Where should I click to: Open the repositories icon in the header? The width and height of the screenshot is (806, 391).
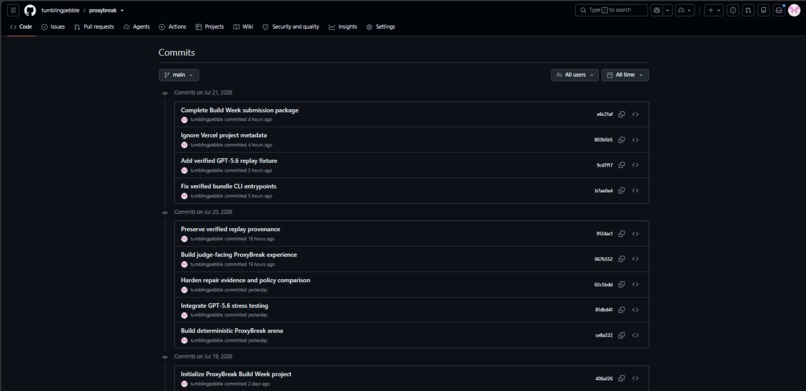(763, 10)
